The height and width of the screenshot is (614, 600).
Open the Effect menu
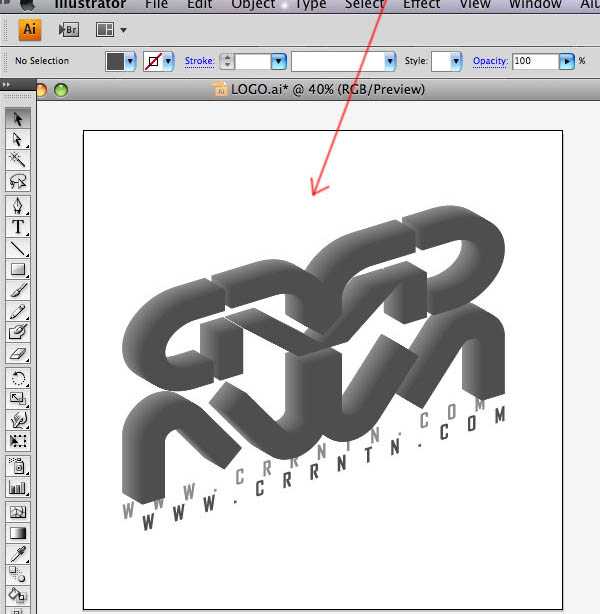point(421,5)
